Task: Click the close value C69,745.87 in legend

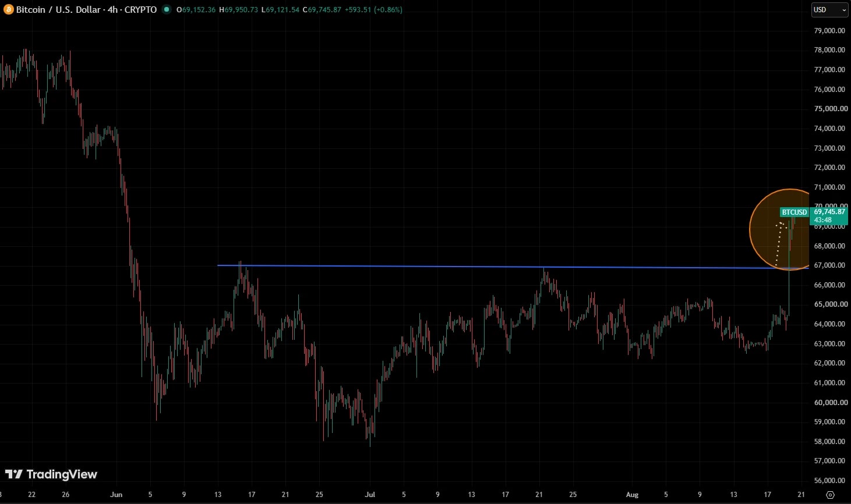Action: 322,10
